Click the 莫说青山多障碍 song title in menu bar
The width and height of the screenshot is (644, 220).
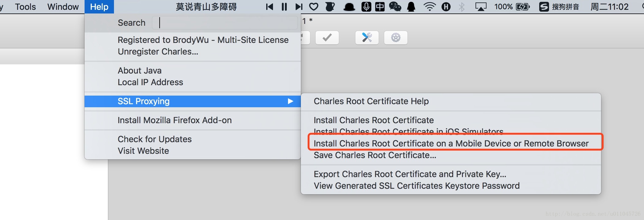[x=206, y=7]
